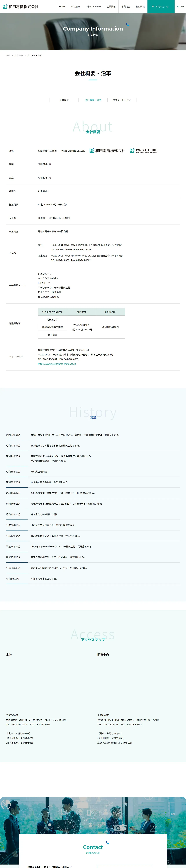Image resolution: width=186 pixels, height=868 pixels.
Task: Click the envelope icon in contact button
Action: (x=153, y=6)
